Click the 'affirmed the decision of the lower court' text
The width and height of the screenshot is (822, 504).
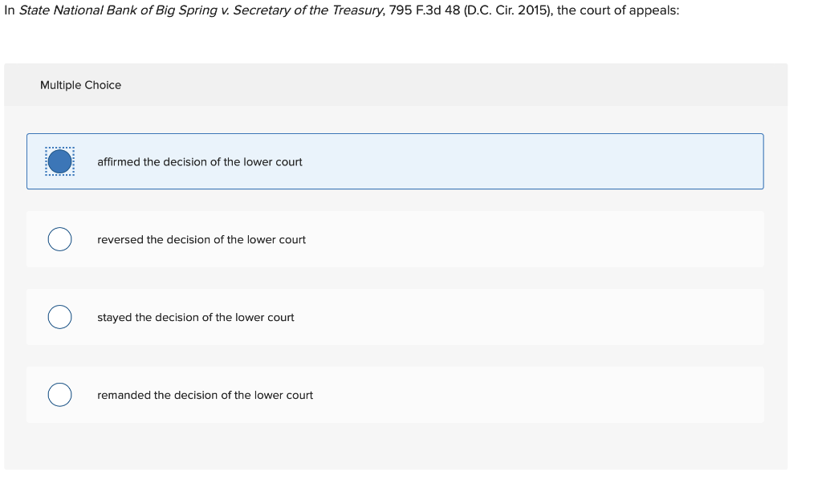coord(200,162)
